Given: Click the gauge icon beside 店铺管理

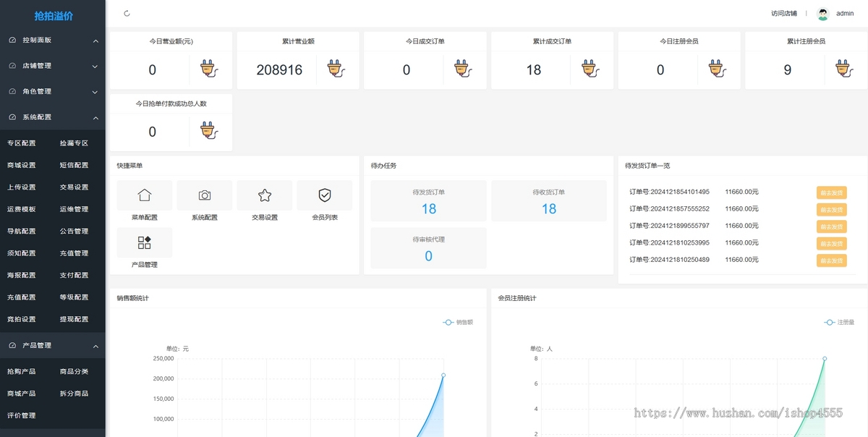Looking at the screenshot, I should coord(12,66).
